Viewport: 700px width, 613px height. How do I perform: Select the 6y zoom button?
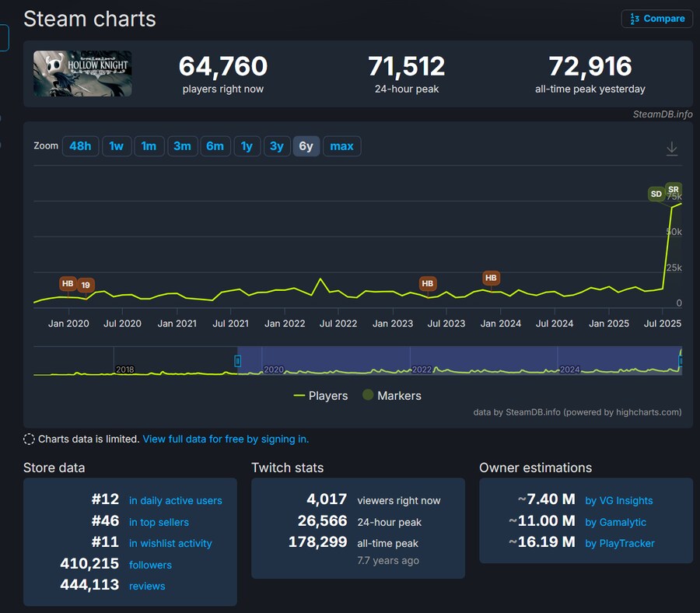[306, 146]
